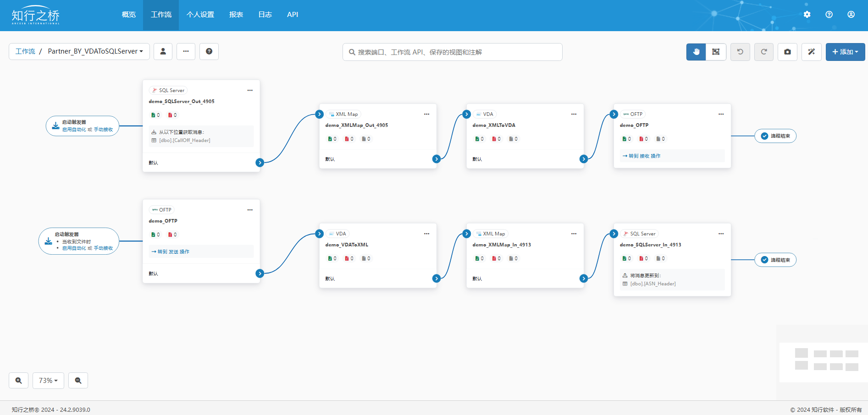Open options menu of demo_XMLMap_In_4913
This screenshot has width=868, height=415.
(574, 234)
